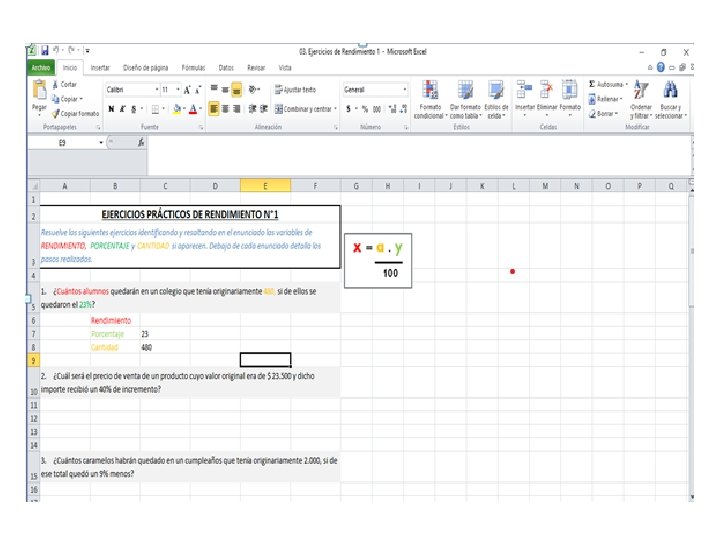Click the blue Excel help icon
The image size is (720, 540).
click(x=661, y=68)
